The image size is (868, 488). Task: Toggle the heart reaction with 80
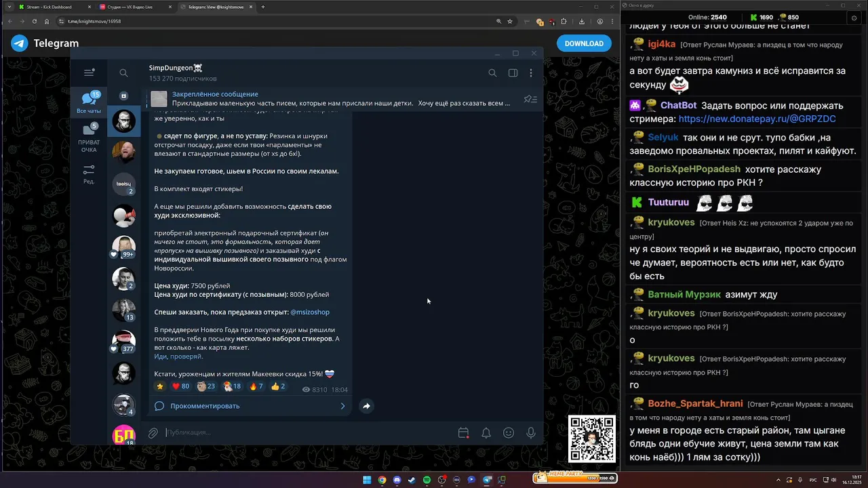180,386
